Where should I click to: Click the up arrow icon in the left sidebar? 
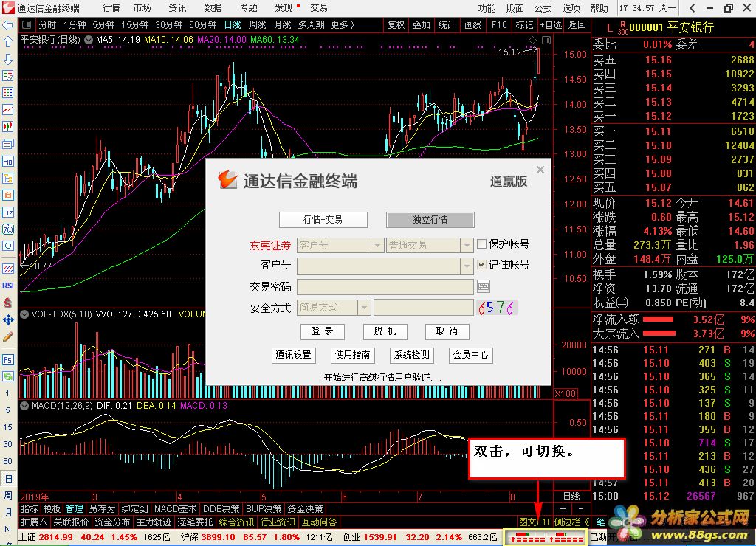point(7,42)
